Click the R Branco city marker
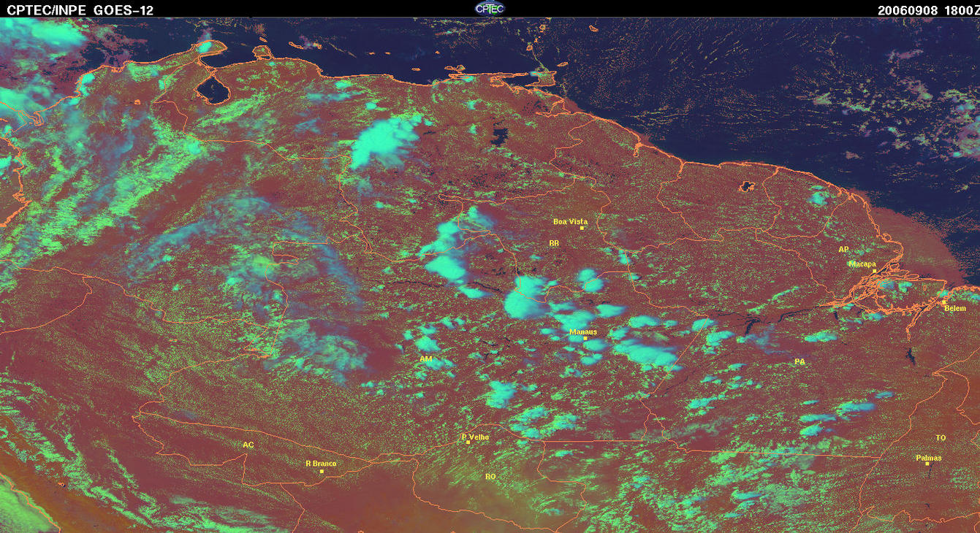 322,471
